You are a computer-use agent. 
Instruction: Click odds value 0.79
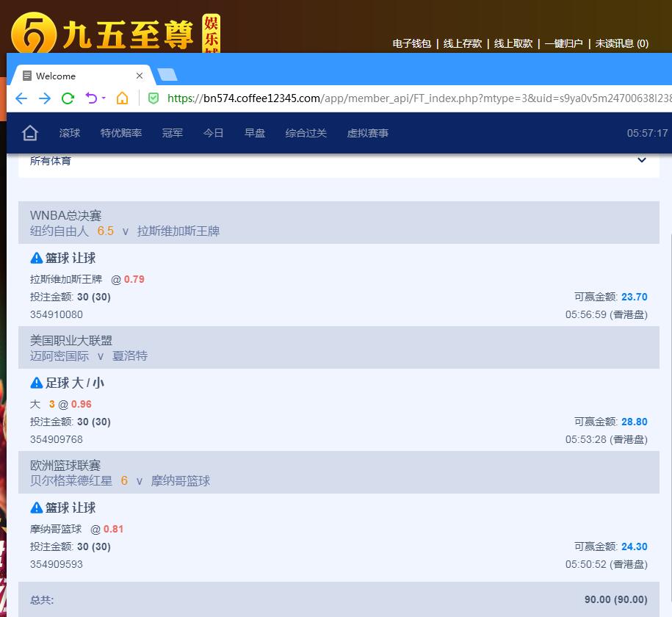(134, 280)
